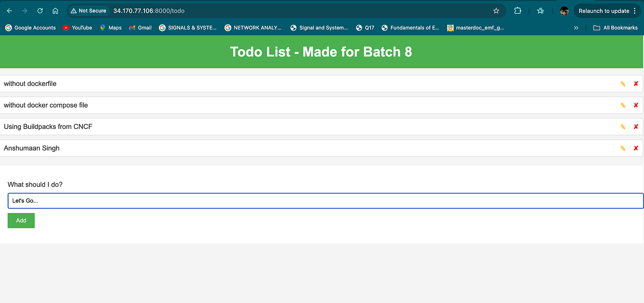Show hidden bookmarks via the double-chevron
This screenshot has height=303, width=644.
click(576, 28)
